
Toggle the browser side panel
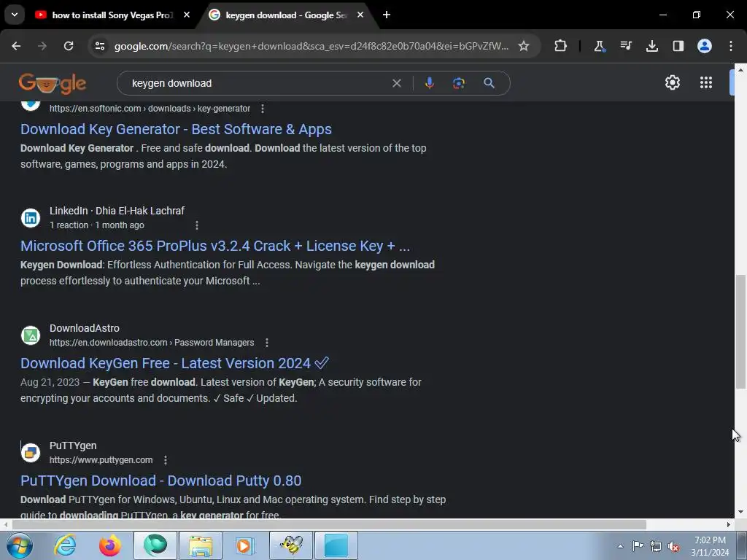pos(678,46)
